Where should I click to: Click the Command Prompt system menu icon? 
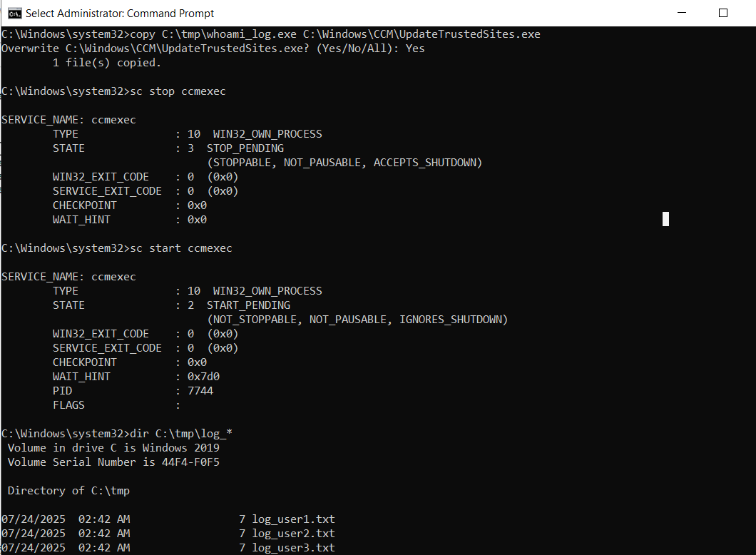[x=14, y=13]
